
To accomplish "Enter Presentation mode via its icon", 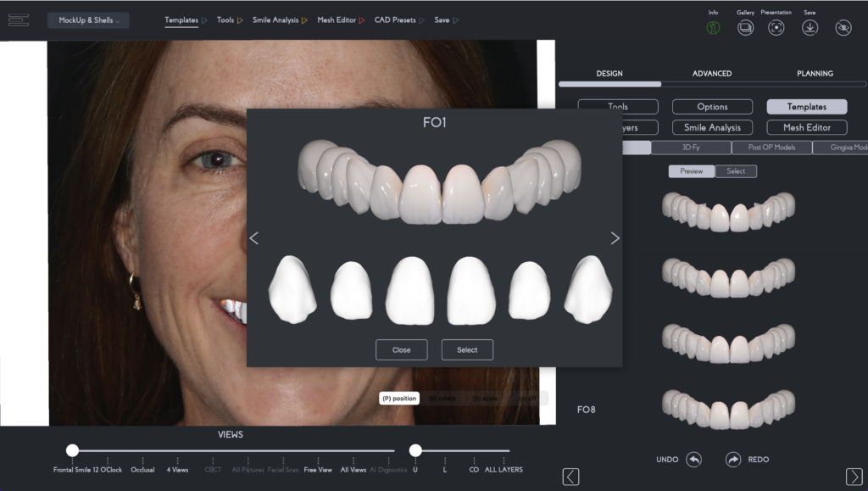I will coord(776,28).
